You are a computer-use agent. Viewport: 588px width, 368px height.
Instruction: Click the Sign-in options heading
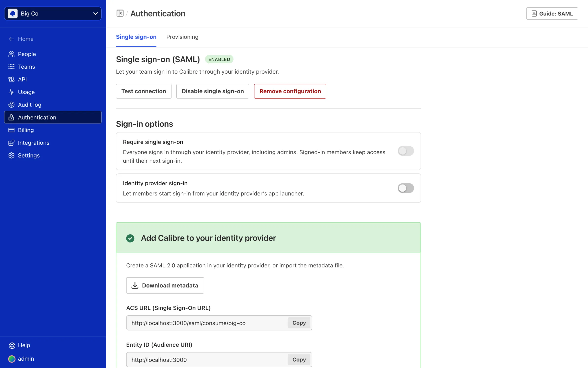[145, 124]
